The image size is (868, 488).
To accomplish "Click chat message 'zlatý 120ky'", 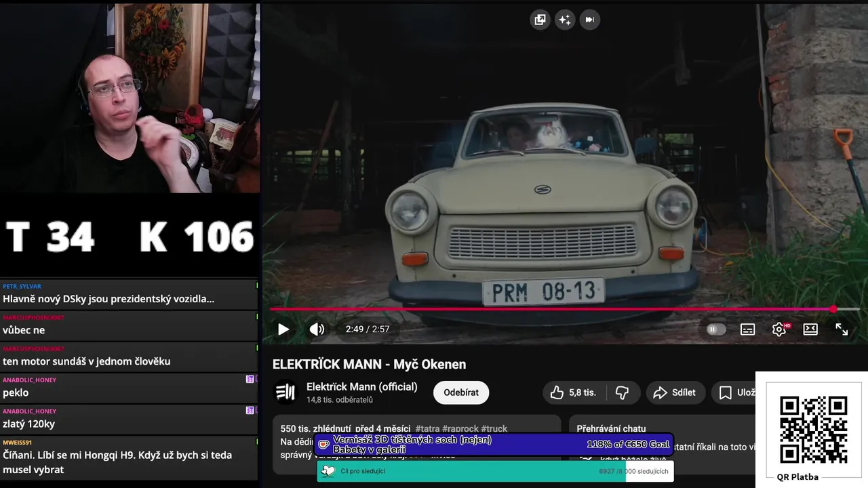I will click(28, 424).
